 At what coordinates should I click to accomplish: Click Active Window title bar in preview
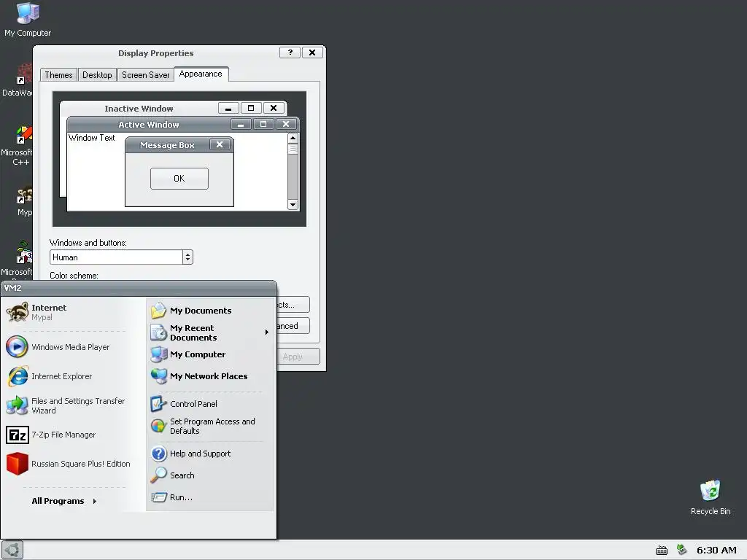point(149,125)
